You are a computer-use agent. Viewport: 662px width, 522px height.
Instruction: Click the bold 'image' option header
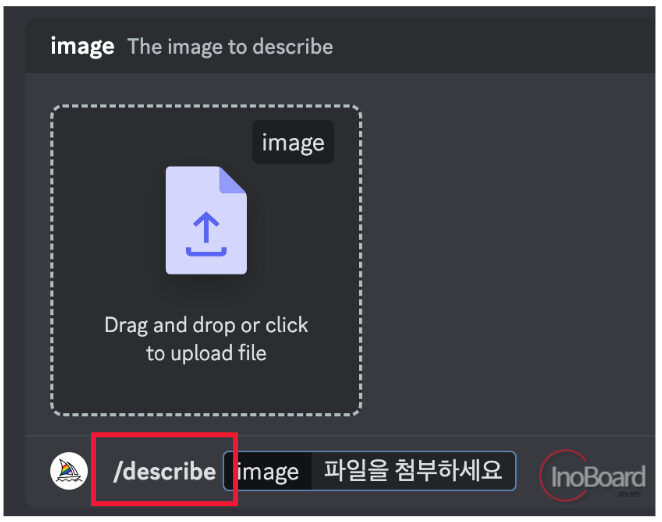tap(82, 46)
